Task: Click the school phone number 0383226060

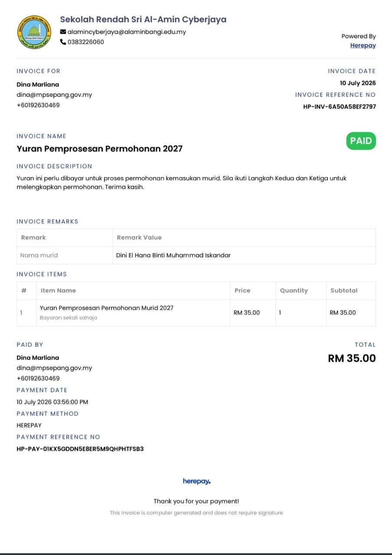Action: (86, 42)
